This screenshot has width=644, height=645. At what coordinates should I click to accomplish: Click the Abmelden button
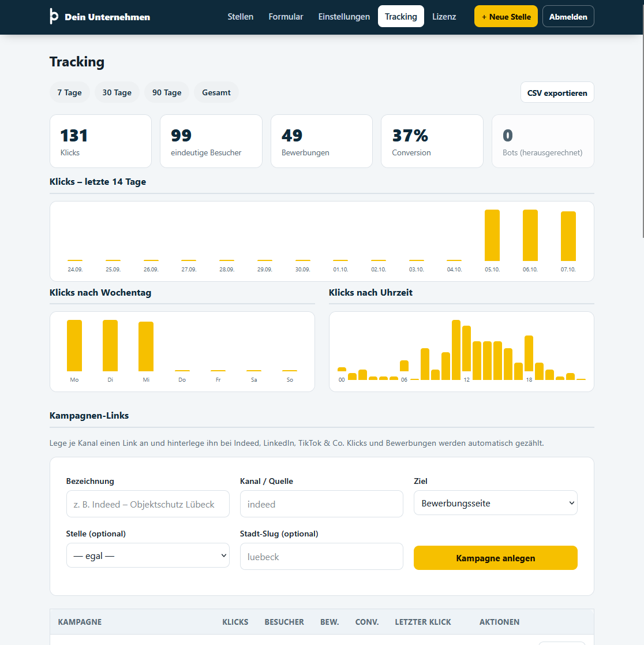point(568,16)
